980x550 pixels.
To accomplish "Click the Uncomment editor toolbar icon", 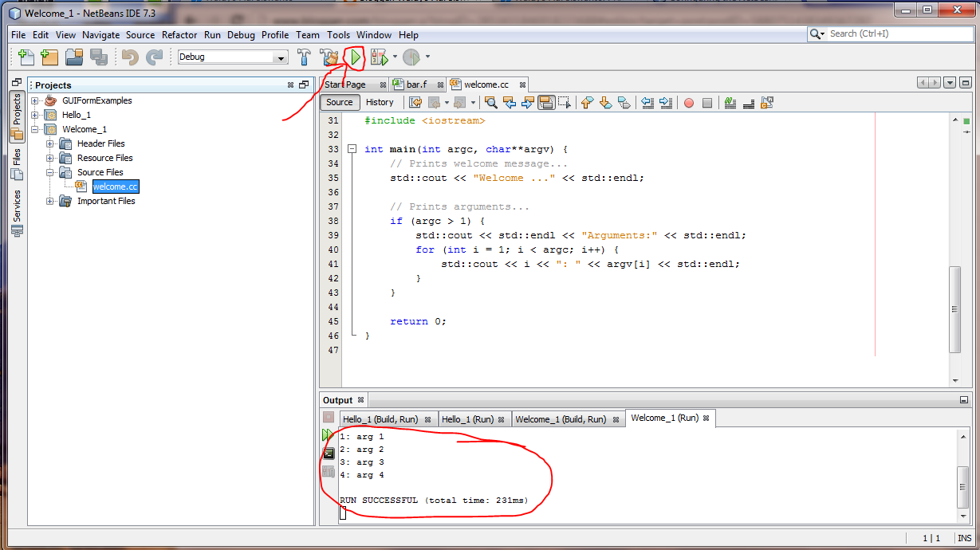I will [748, 102].
